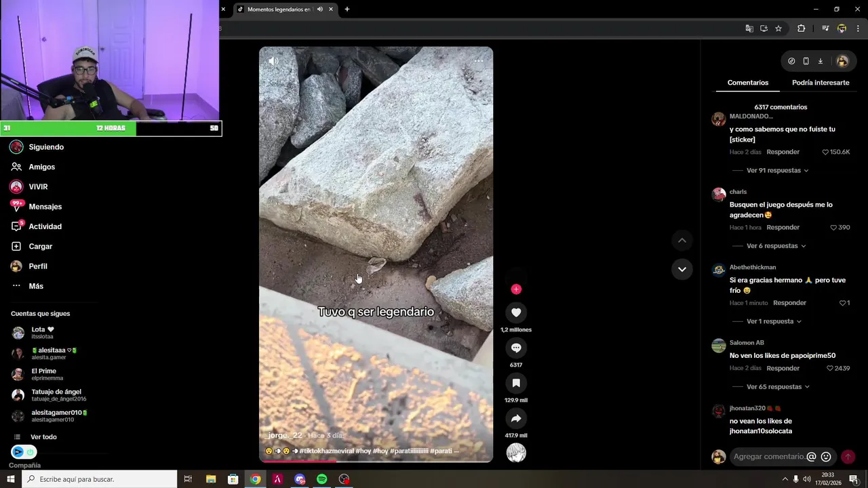The width and height of the screenshot is (868, 488).
Task: Open the comments bubble icon
Action: [516, 348]
